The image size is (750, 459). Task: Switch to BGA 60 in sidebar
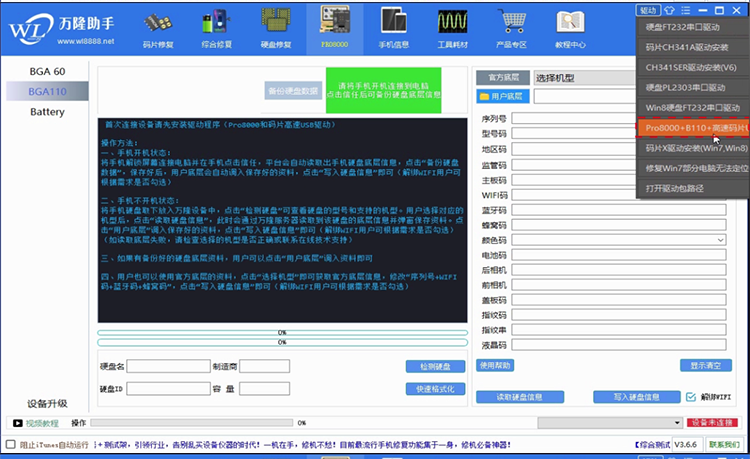click(x=47, y=71)
